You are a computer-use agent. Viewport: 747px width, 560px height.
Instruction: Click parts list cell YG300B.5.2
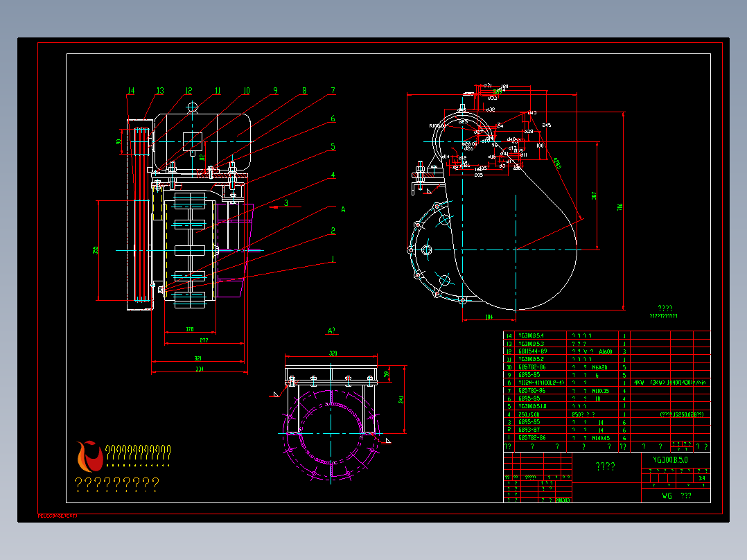point(531,359)
